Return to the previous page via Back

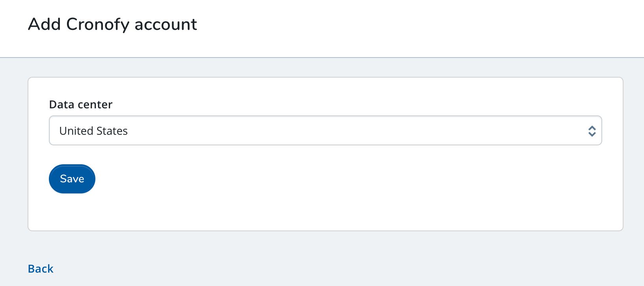[40, 268]
